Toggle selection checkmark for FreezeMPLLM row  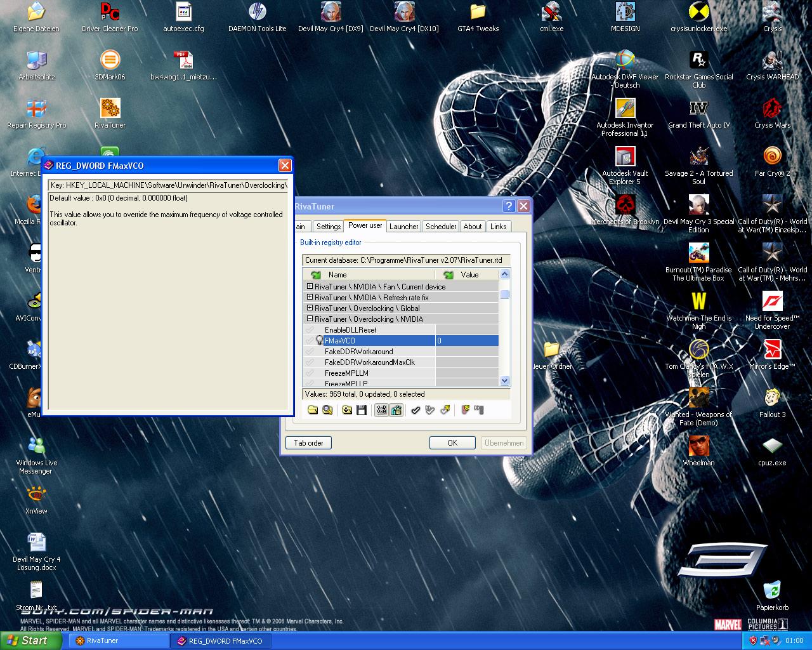[x=310, y=373]
